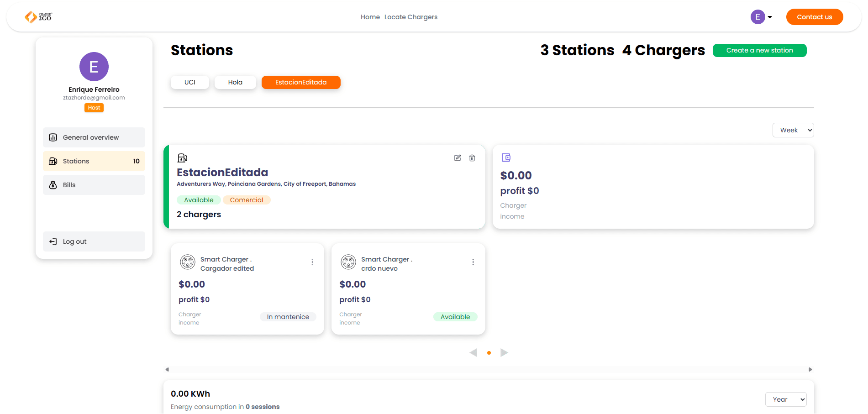Click the In mantenice status badge
The image size is (868, 414).
[288, 317]
